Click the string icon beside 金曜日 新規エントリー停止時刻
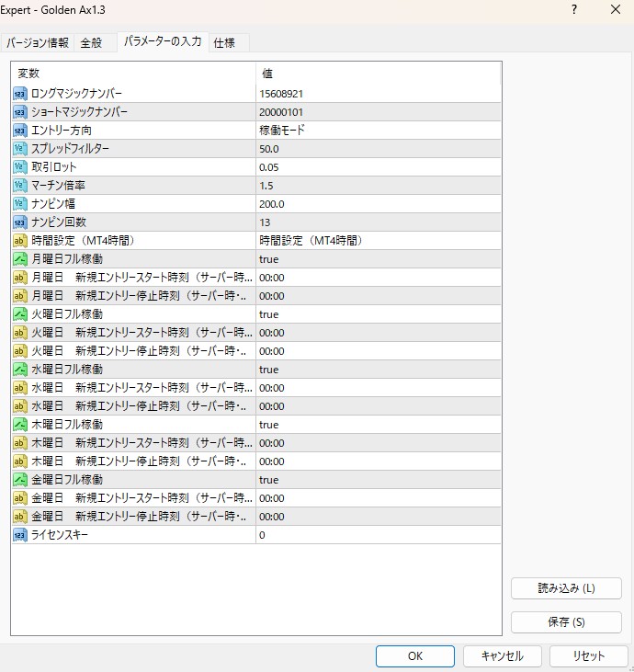This screenshot has width=634, height=672. 19,517
